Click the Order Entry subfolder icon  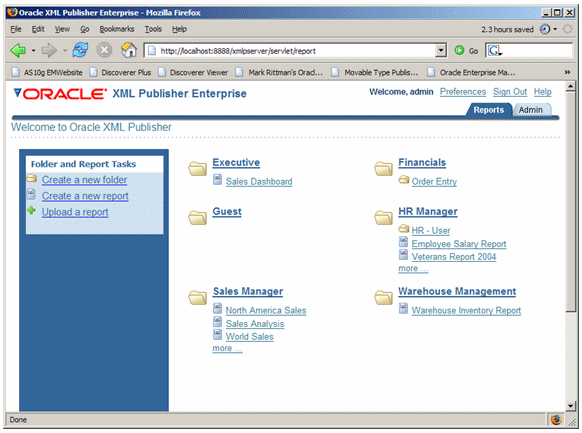pyautogui.click(x=403, y=180)
